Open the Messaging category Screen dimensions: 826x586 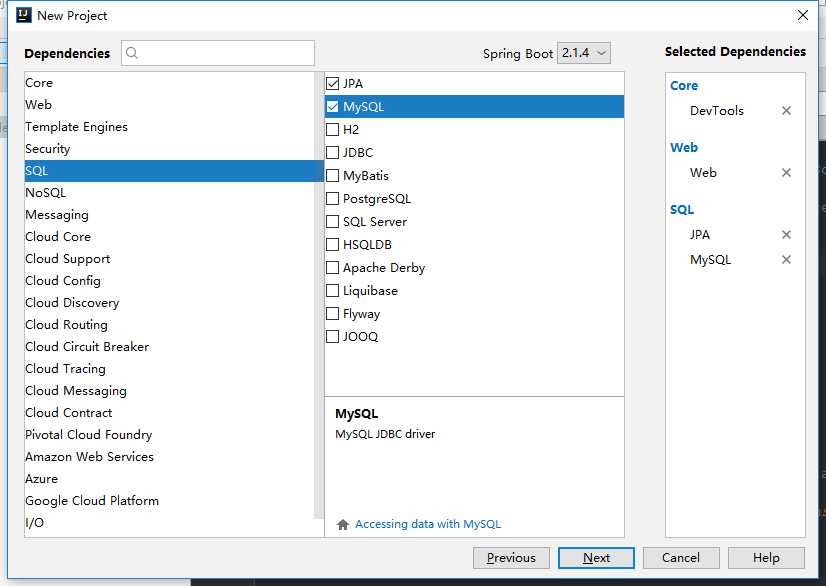click(170, 215)
